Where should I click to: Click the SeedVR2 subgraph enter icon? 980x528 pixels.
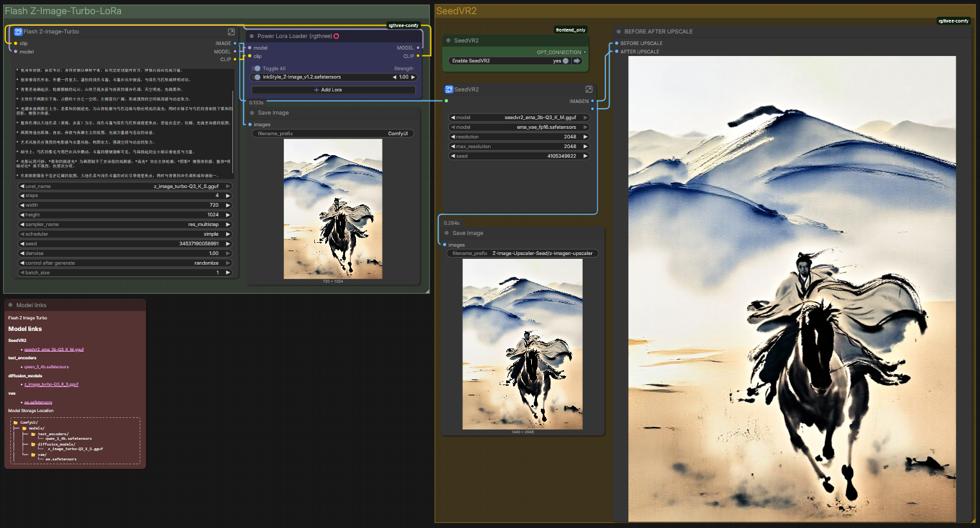coord(589,90)
